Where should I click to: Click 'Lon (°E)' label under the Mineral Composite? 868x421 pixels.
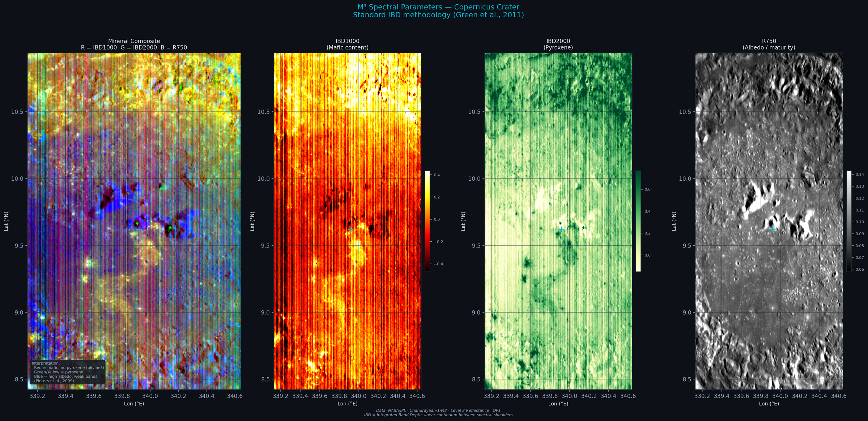tap(134, 404)
